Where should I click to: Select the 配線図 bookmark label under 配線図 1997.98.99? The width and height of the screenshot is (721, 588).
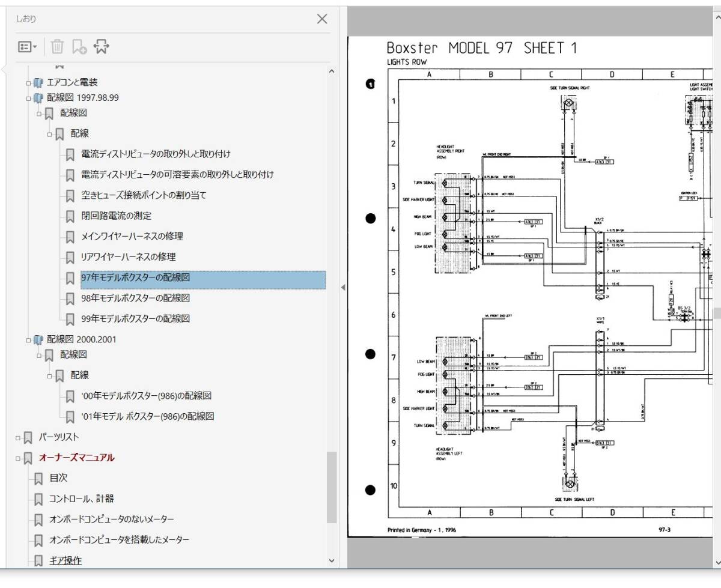(x=74, y=112)
